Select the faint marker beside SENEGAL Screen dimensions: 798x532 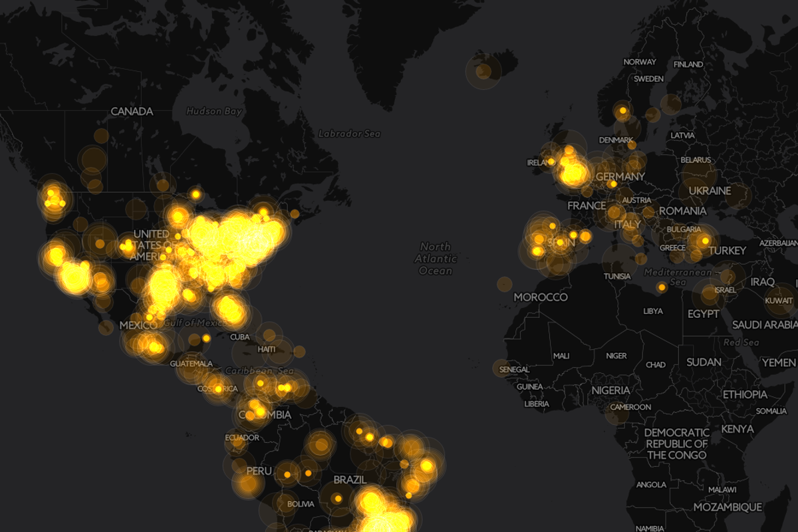pyautogui.click(x=503, y=368)
